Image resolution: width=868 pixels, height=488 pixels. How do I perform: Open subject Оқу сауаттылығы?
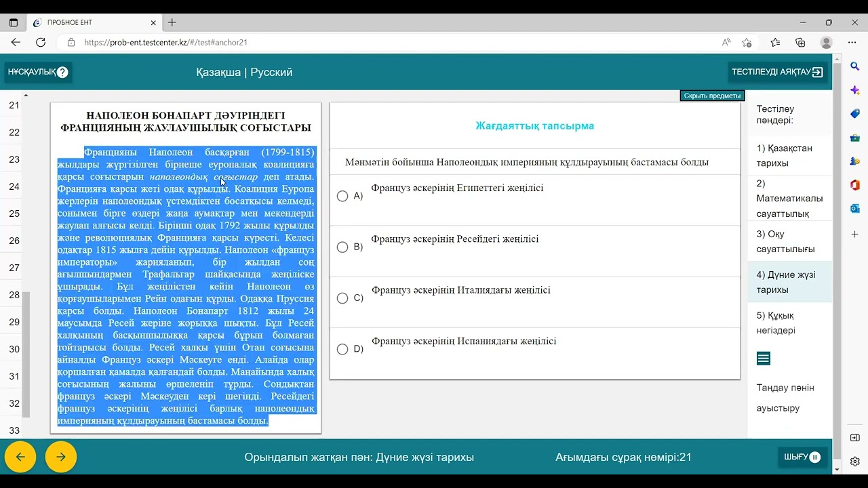pyautogui.click(x=789, y=241)
